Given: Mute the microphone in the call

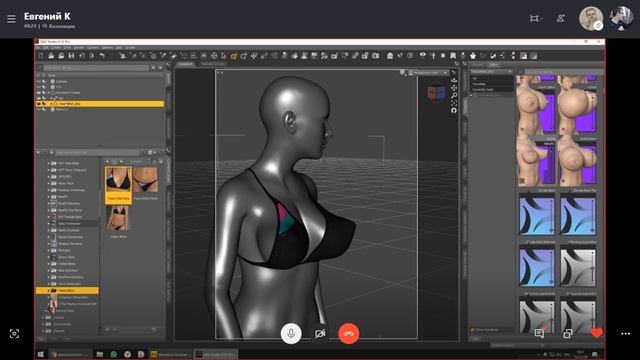Looking at the screenshot, I should 291,333.
